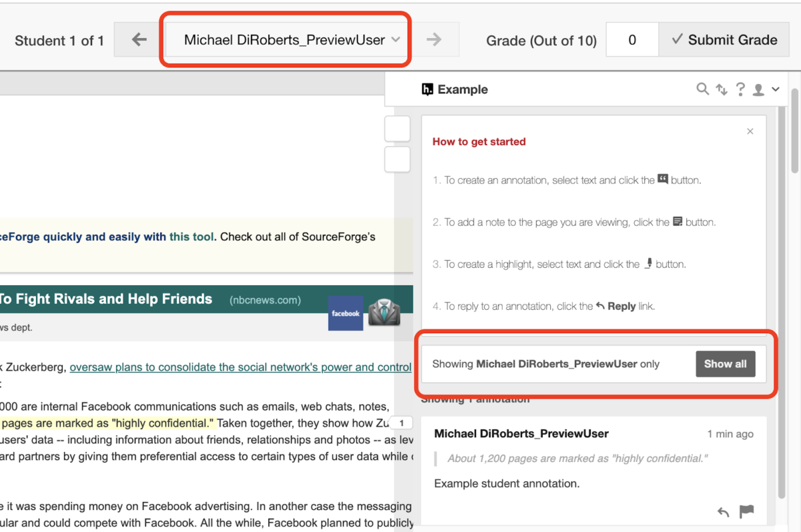
Task: Expand the account menu chevron
Action: [x=775, y=89]
